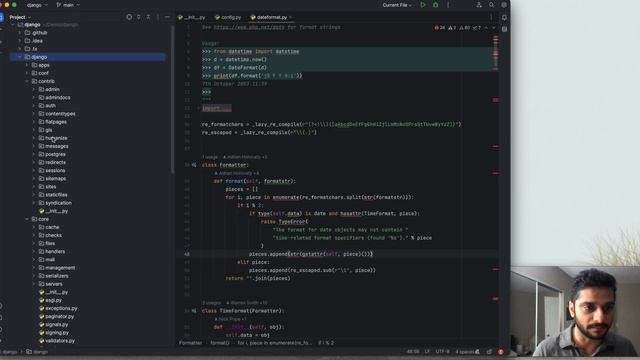Open the django project dropdown
The image size is (640, 360).
[37, 5]
